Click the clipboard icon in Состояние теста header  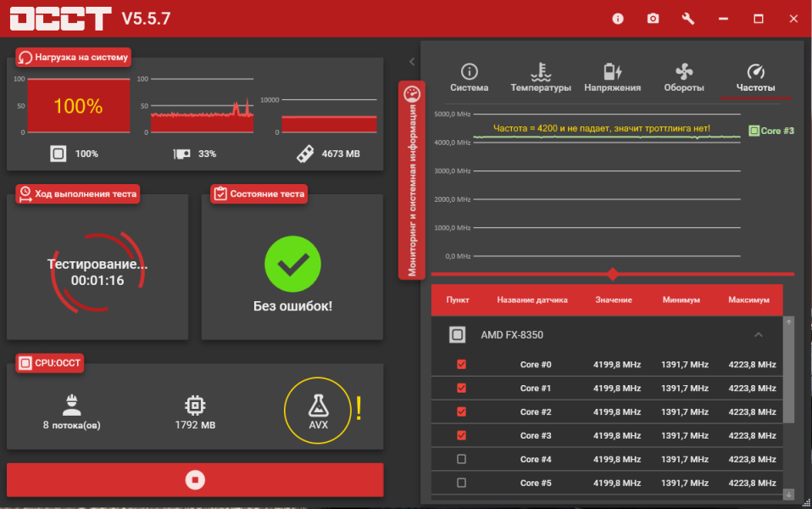click(x=220, y=194)
